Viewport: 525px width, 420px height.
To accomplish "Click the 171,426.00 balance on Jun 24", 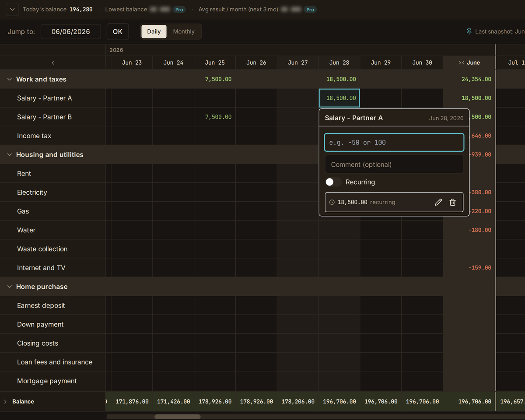I will click(173, 401).
